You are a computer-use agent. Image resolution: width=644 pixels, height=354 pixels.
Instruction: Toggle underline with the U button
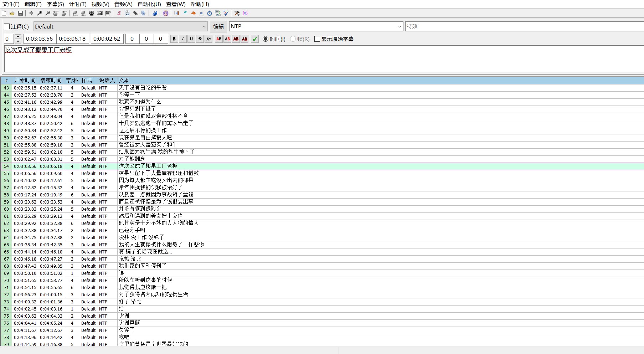(x=191, y=39)
